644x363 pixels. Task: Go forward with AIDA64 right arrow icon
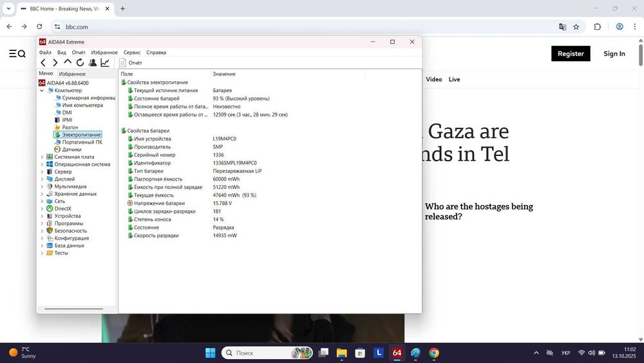(55, 63)
